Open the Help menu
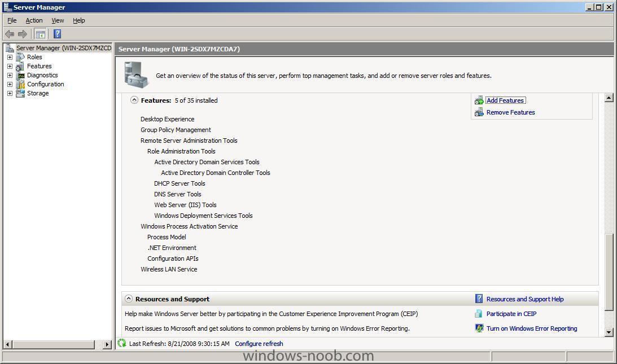The height and width of the screenshot is (364, 617). click(x=78, y=20)
